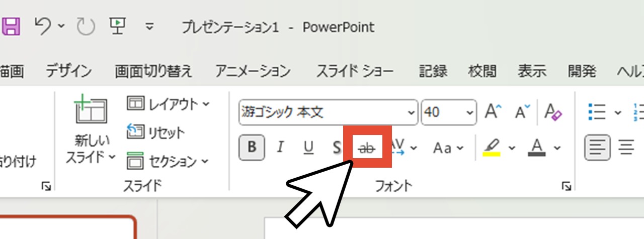Open the アニメーション tab
This screenshot has height=239, width=644.
[x=253, y=71]
